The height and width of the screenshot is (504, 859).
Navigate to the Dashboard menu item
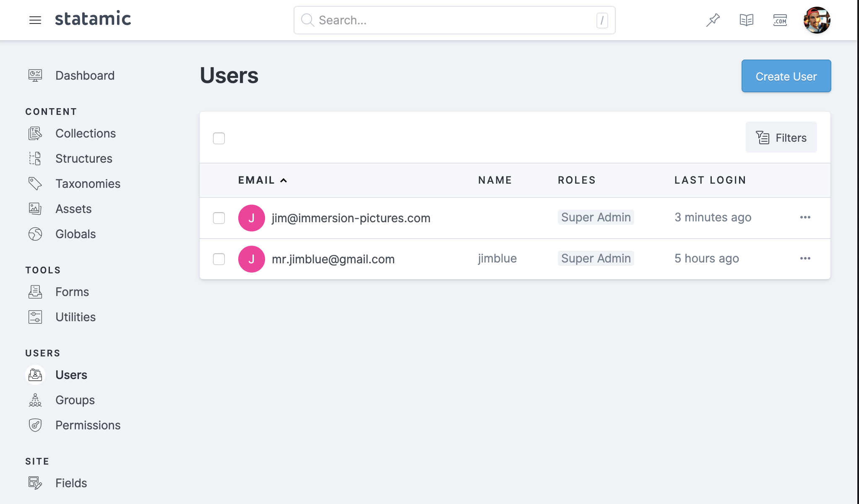click(85, 75)
